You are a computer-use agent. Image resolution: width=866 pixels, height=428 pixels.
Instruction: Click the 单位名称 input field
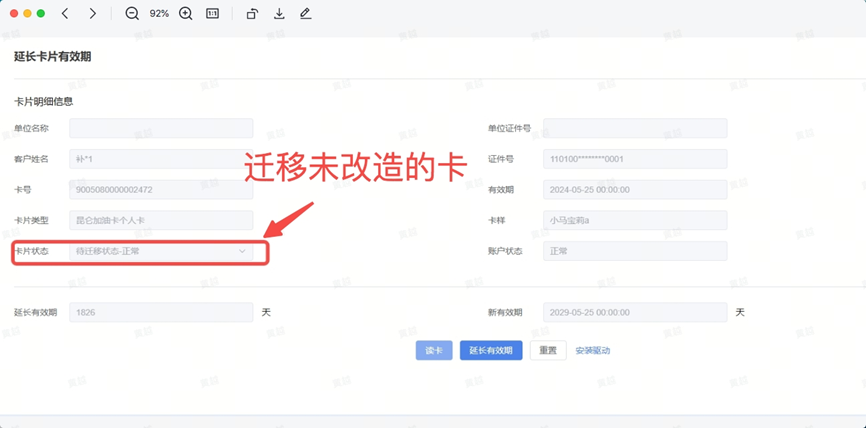(x=161, y=129)
